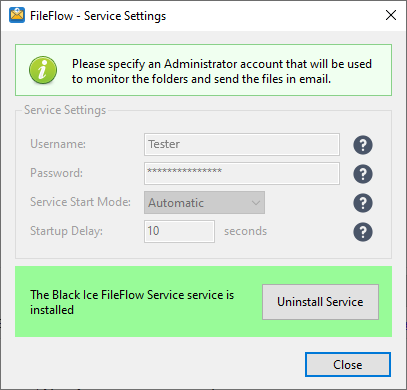407x390 pixels.
Task: Click the Username label
Action: point(58,144)
